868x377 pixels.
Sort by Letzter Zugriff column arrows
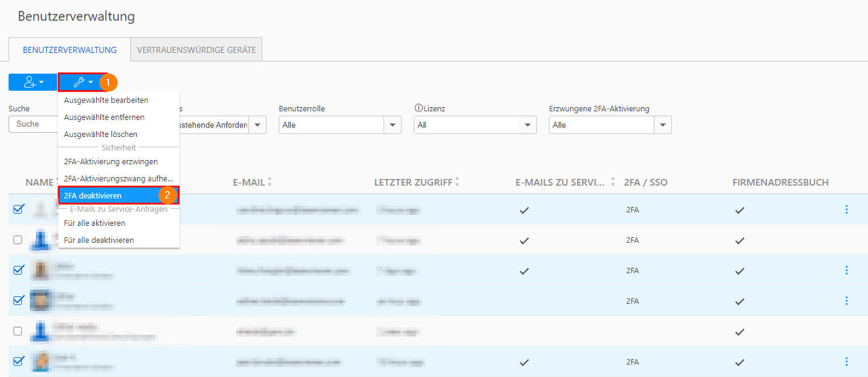457,182
